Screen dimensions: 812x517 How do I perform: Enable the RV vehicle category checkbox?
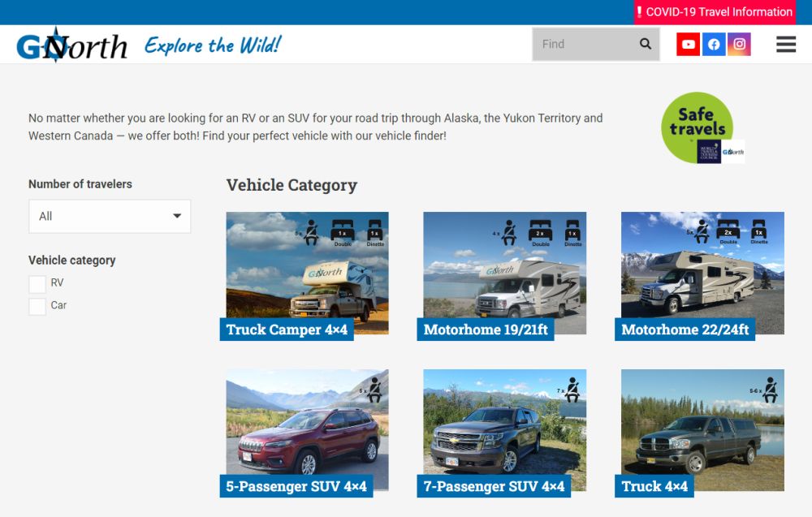point(37,284)
